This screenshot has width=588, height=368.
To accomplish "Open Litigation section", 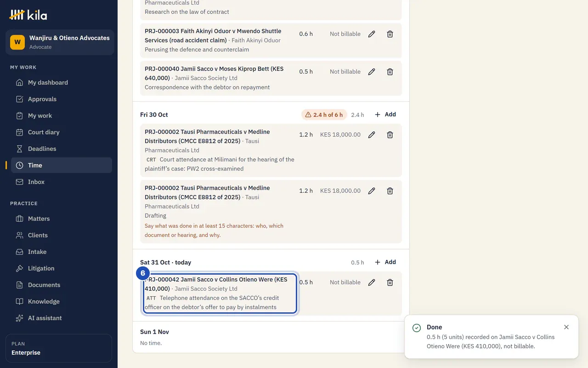I will 62,268.
